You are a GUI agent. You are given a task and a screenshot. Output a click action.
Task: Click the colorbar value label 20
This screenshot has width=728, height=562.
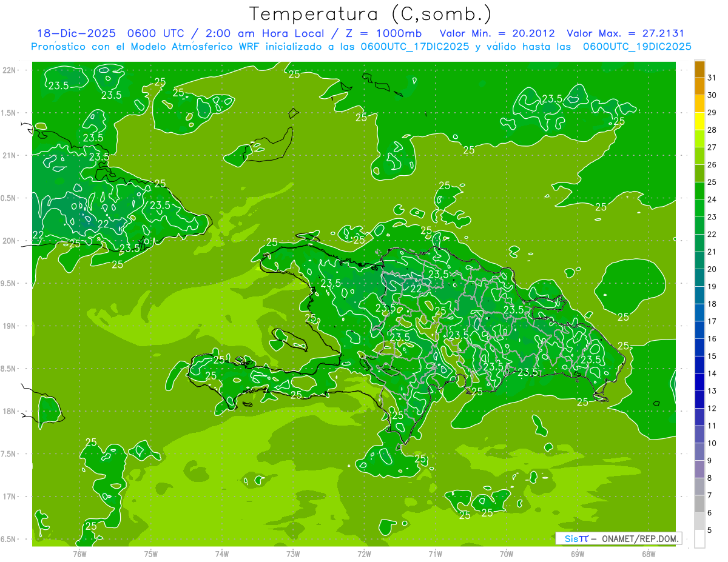(x=712, y=269)
